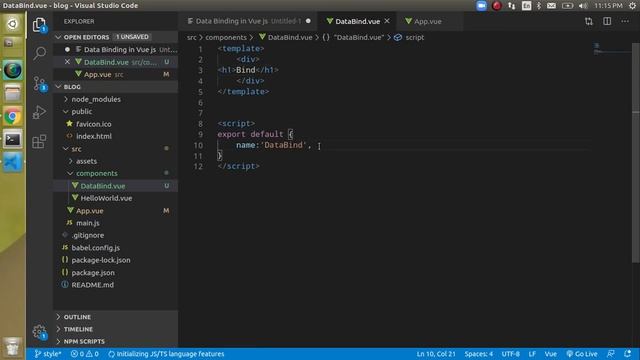Image resolution: width=640 pixels, height=360 pixels.
Task: Open main.js in the file tree
Action: pyautogui.click(x=116, y=223)
